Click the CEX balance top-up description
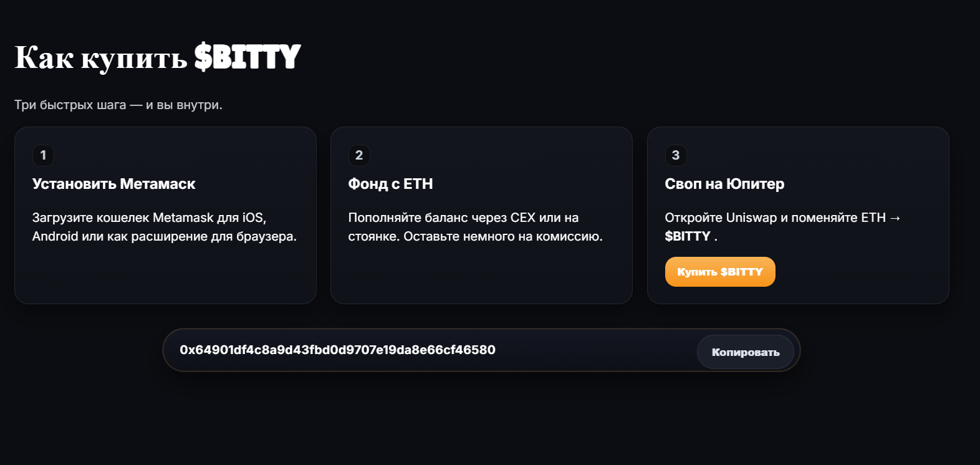 (475, 227)
